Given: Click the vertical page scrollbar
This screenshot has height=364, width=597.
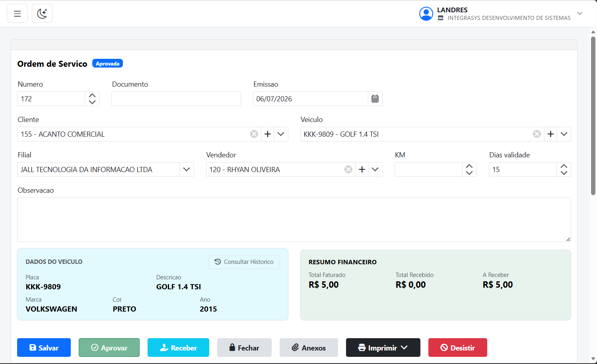Looking at the screenshot, I should tap(593, 115).
